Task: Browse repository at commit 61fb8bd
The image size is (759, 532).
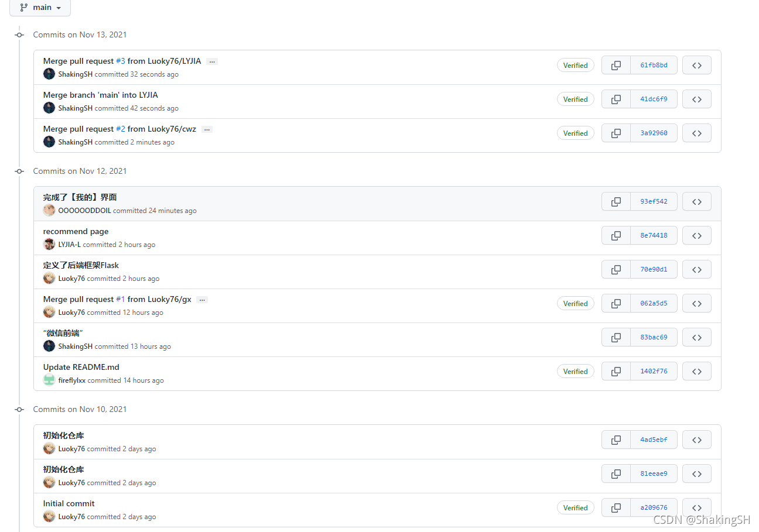Action: coord(697,66)
